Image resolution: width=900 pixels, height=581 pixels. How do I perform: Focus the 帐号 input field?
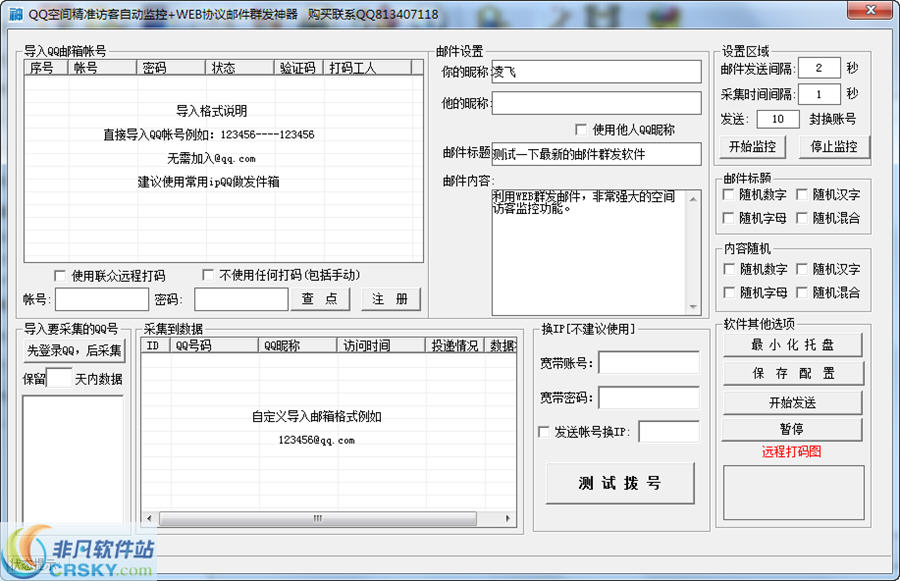coord(102,299)
